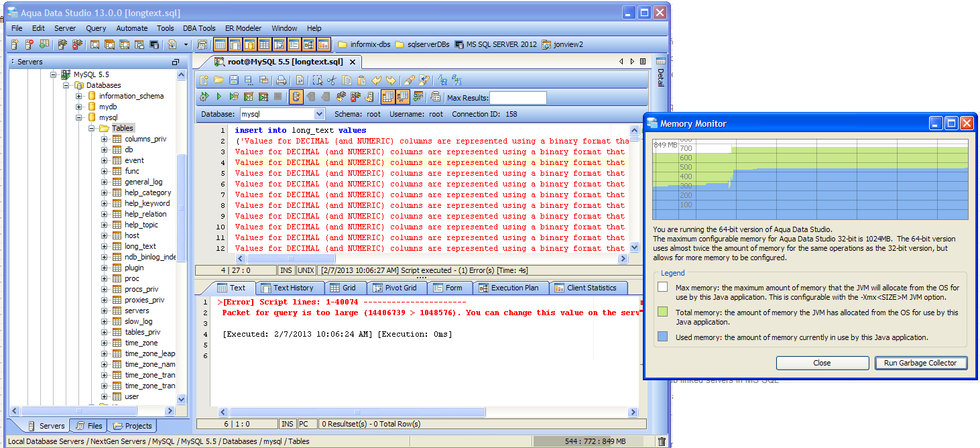Image resolution: width=980 pixels, height=448 pixels.
Task: Open the ER Modeler menu
Action: tap(243, 28)
